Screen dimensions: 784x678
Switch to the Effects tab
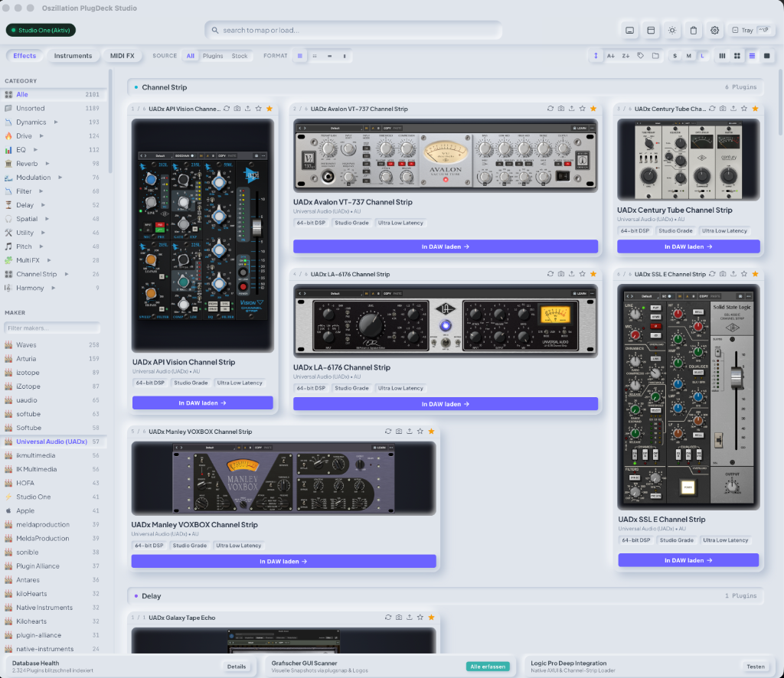24,56
